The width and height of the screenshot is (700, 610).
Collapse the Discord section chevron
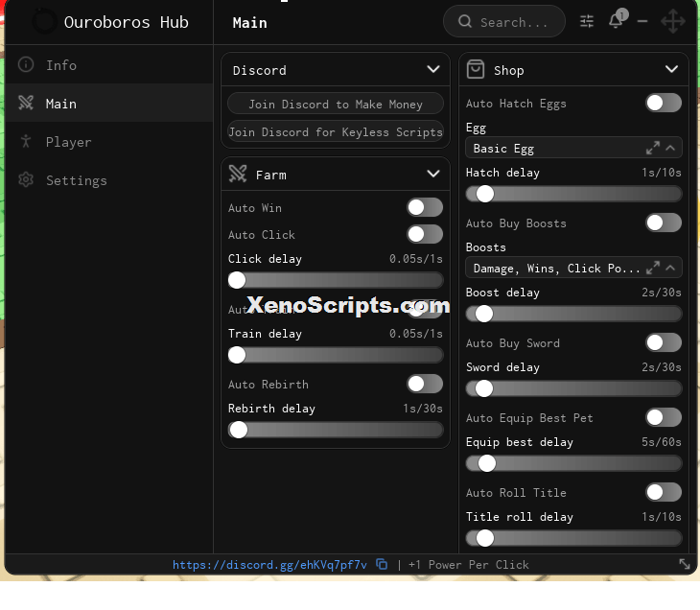[x=433, y=69]
